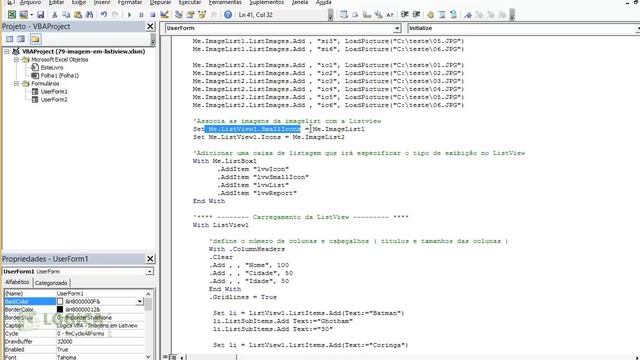Open VBA Help with the question mark icon
This screenshot has height=360, width=640.
coord(228,15)
